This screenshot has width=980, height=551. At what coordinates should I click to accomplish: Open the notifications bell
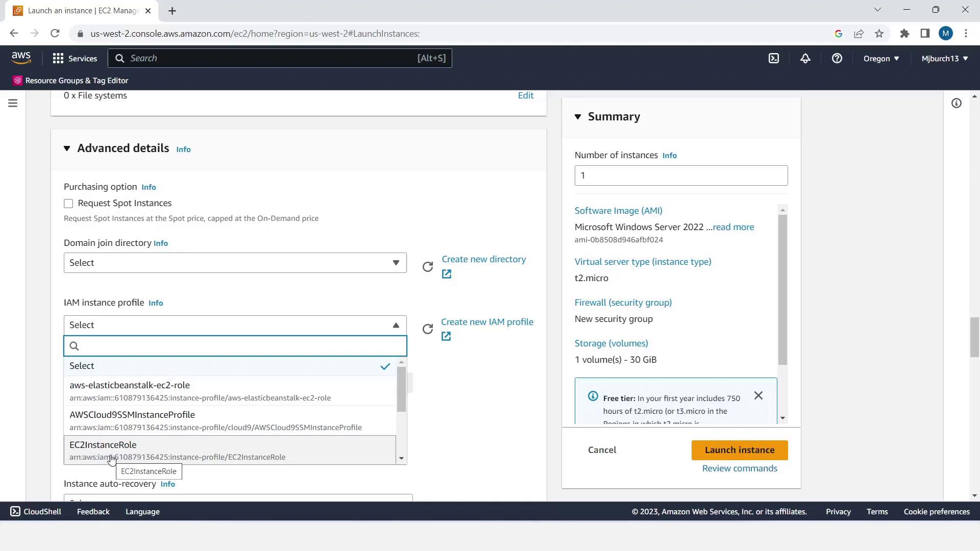tap(805, 58)
